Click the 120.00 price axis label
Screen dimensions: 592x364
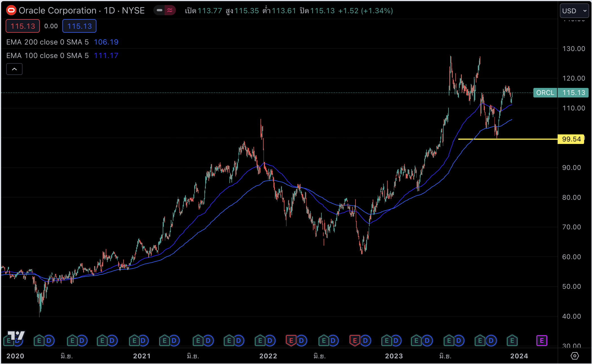pos(574,78)
